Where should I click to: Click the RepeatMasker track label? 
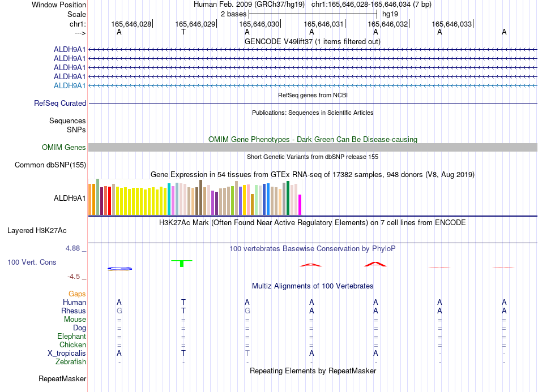point(62,378)
